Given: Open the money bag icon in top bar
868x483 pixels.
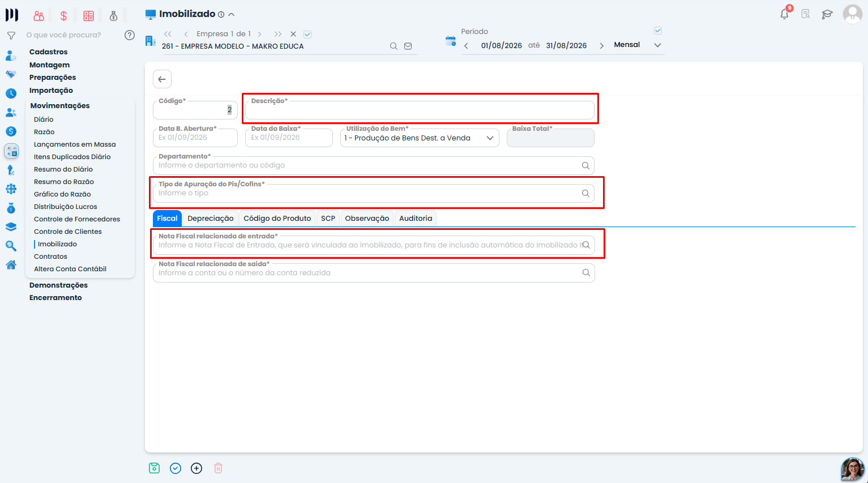Looking at the screenshot, I should tap(113, 16).
